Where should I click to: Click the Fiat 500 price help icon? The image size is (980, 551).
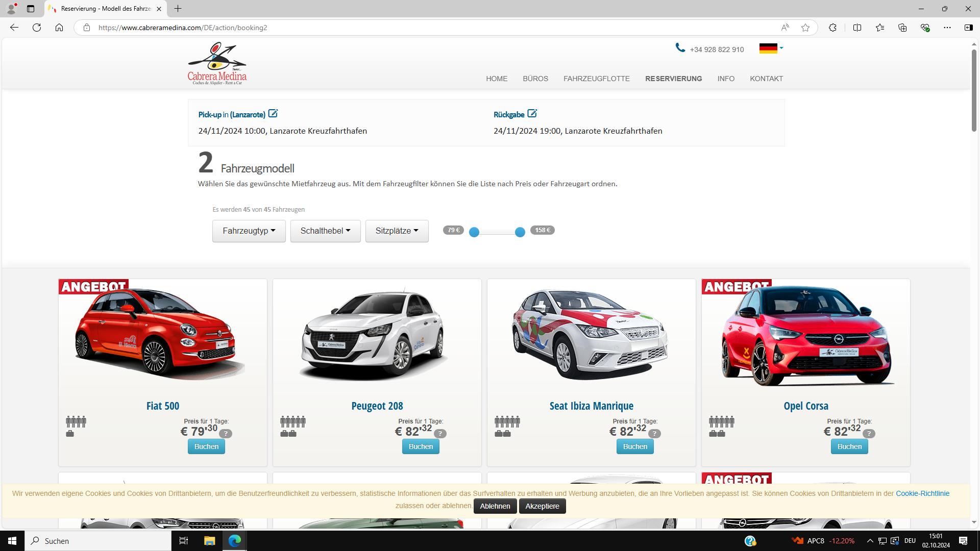226,433
